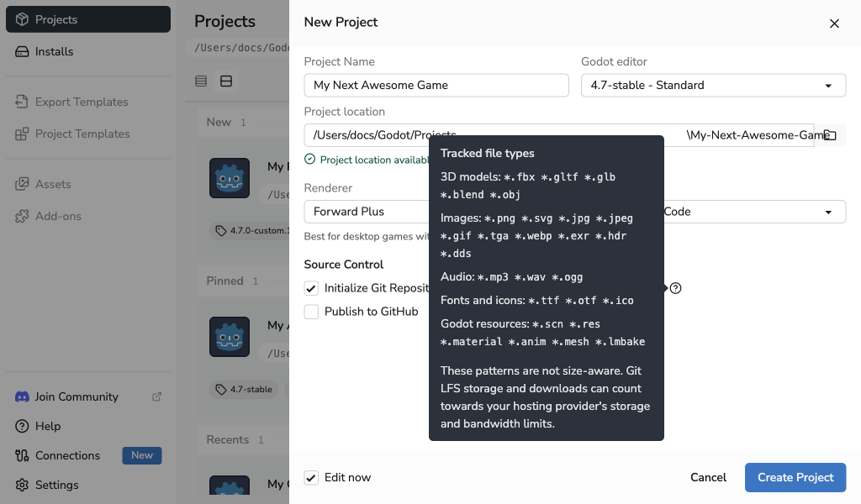Click the Connections icon in sidebar
Image resolution: width=861 pixels, height=504 pixels.
click(x=22, y=455)
